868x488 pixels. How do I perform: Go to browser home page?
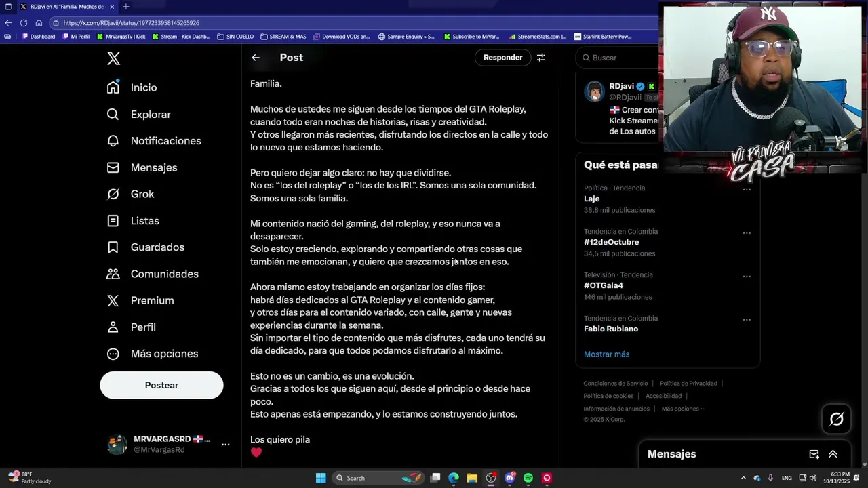(x=39, y=22)
